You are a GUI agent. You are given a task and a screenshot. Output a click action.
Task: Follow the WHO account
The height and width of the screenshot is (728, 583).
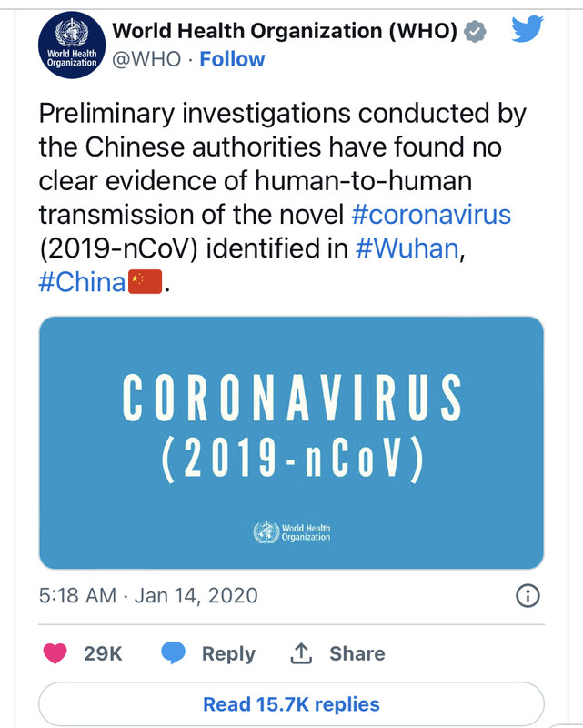(x=232, y=59)
